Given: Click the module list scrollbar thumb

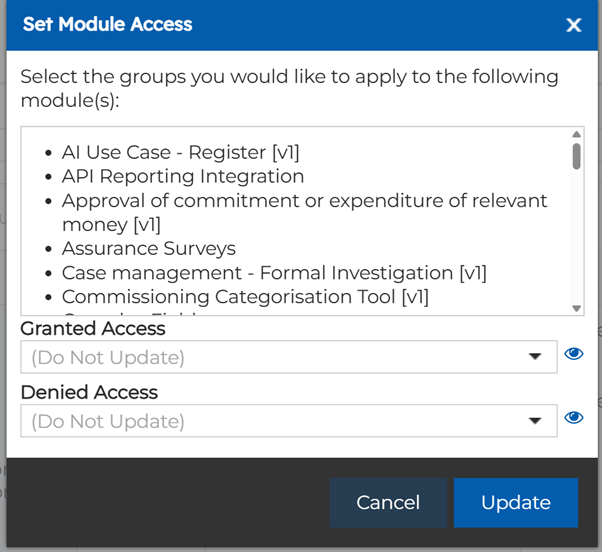Looking at the screenshot, I should click(576, 156).
